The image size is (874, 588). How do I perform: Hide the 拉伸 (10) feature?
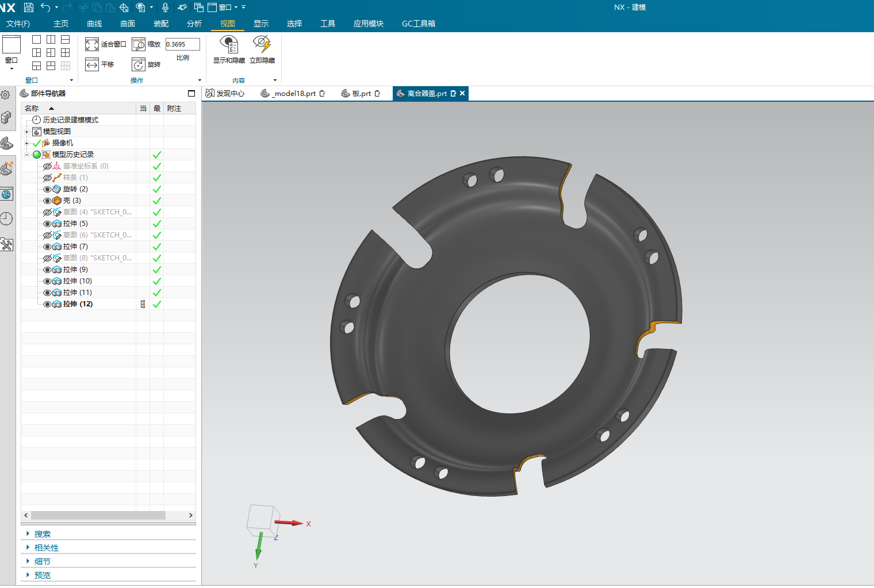[48, 281]
